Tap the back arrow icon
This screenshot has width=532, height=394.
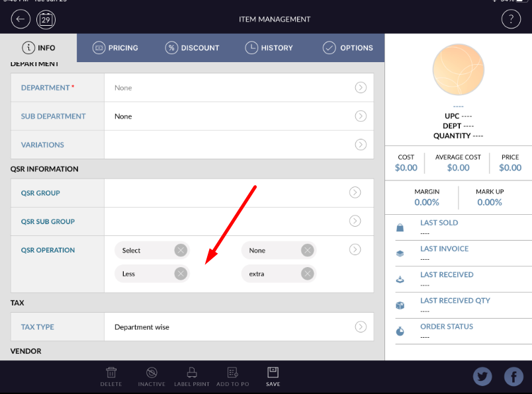pyautogui.click(x=21, y=19)
